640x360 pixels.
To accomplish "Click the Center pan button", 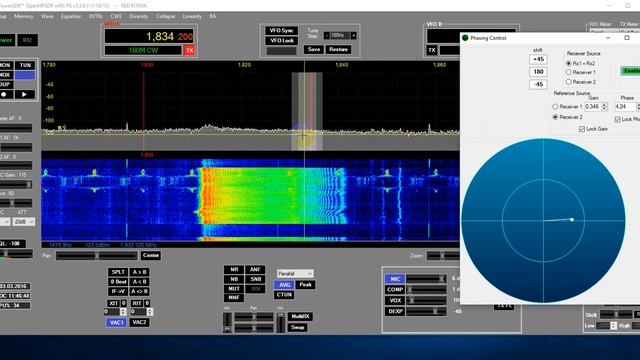I will tap(151, 256).
